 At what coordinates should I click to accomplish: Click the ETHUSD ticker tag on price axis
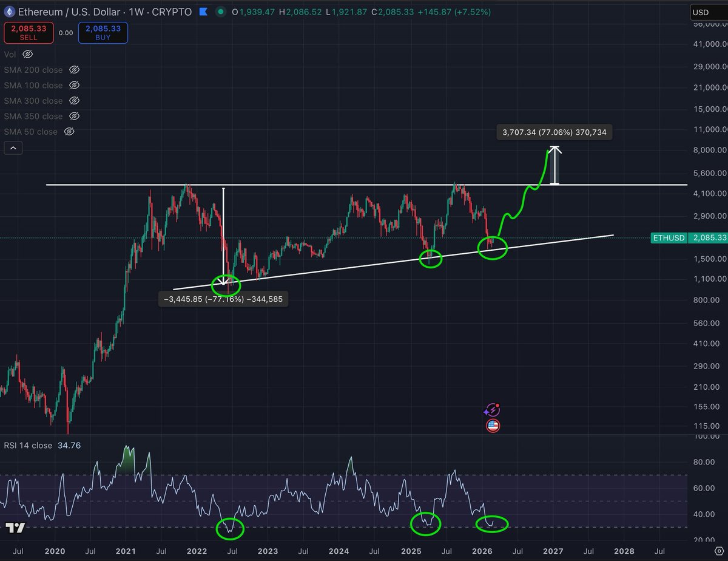click(x=669, y=238)
